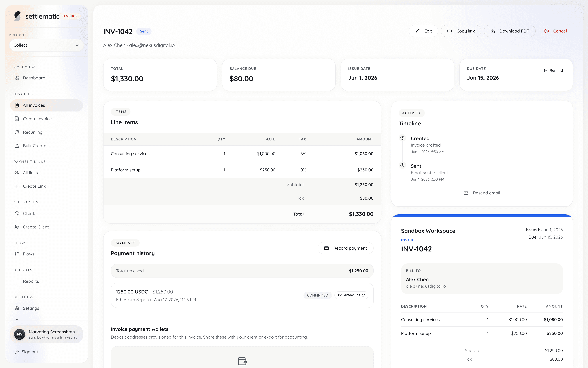
Task: Copy the invoice link
Action: pyautogui.click(x=461, y=31)
